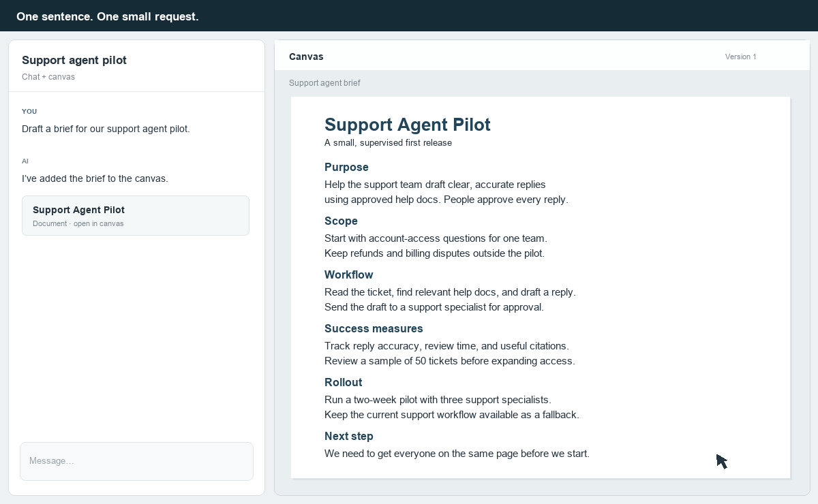The height and width of the screenshot is (504, 818).
Task: Open the Support Agent Pilot document card
Action: [x=136, y=216]
